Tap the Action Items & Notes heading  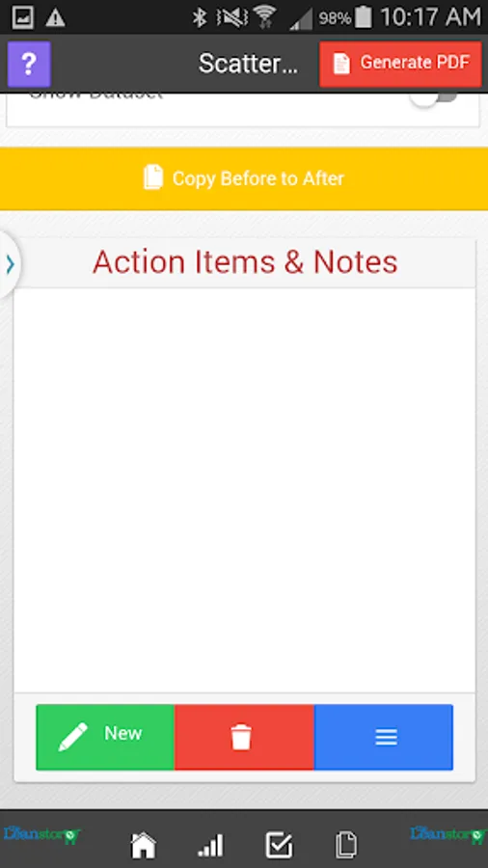coord(245,262)
